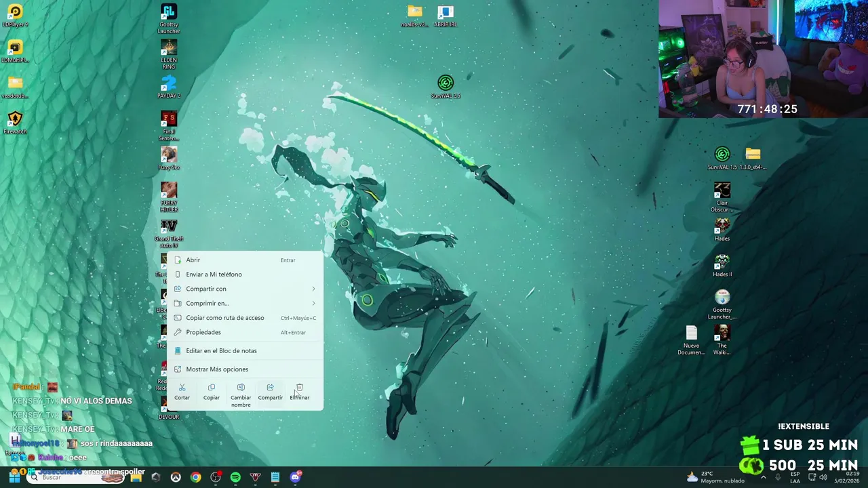Open the Goottsy Launcher desktop shortcut at the top of the left column
868x488 pixels.
169,18
